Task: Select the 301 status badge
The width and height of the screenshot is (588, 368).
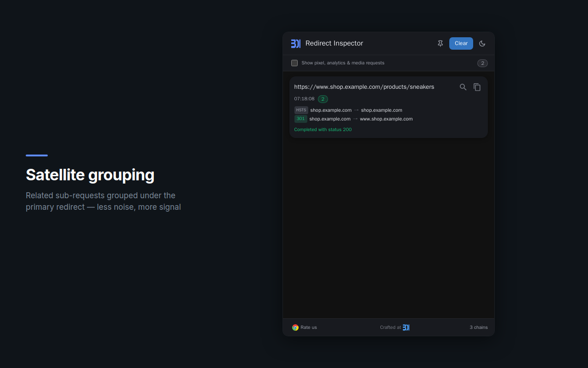Action: [x=300, y=119]
